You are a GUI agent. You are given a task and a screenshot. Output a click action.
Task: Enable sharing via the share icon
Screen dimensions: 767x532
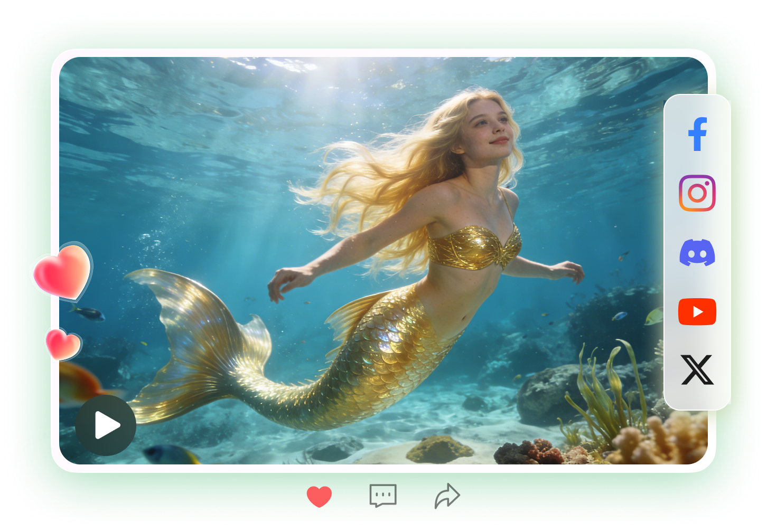[446, 495]
